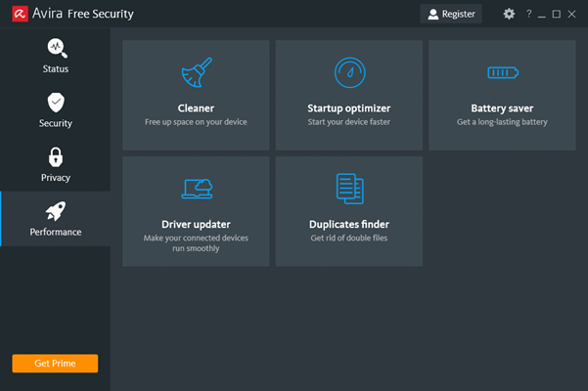Image resolution: width=588 pixels, height=391 pixels.
Task: Open the Driver updater title
Action: (x=196, y=225)
